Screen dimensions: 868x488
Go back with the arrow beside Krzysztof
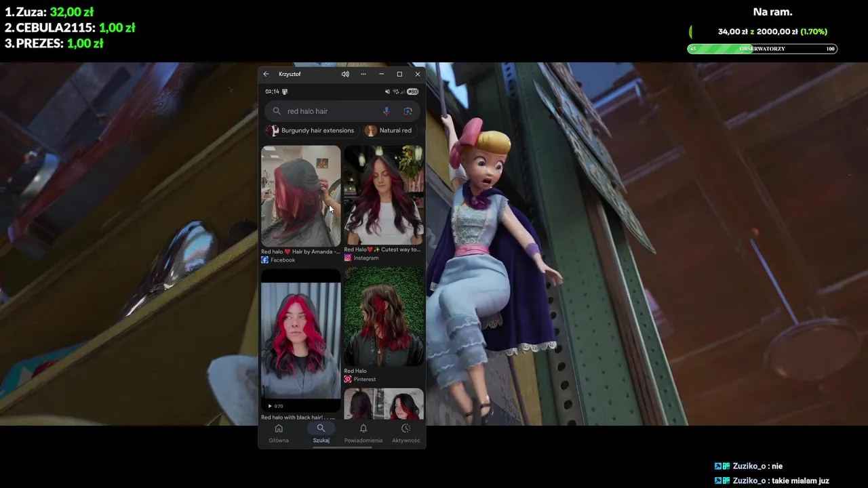click(266, 74)
